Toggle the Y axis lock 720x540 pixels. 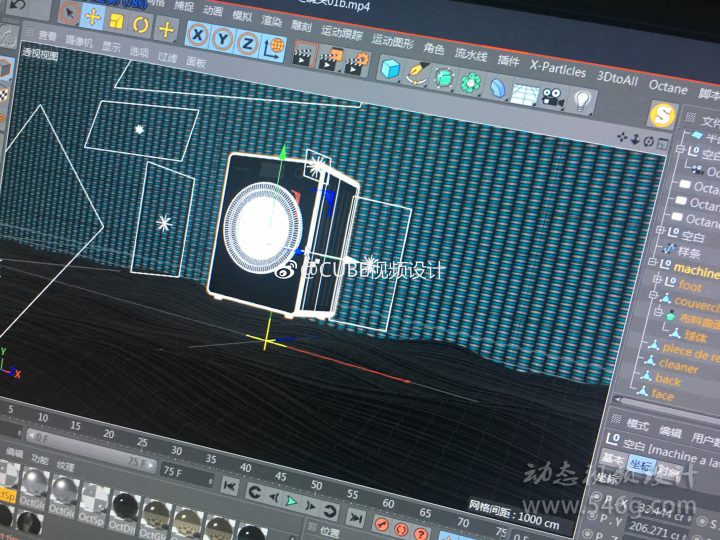click(223, 39)
